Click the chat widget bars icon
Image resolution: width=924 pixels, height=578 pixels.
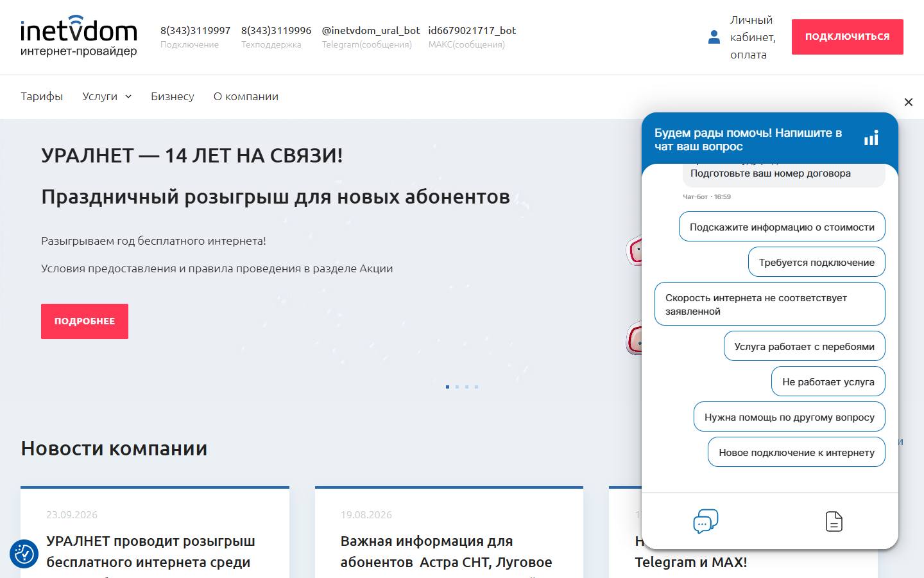[871, 138]
